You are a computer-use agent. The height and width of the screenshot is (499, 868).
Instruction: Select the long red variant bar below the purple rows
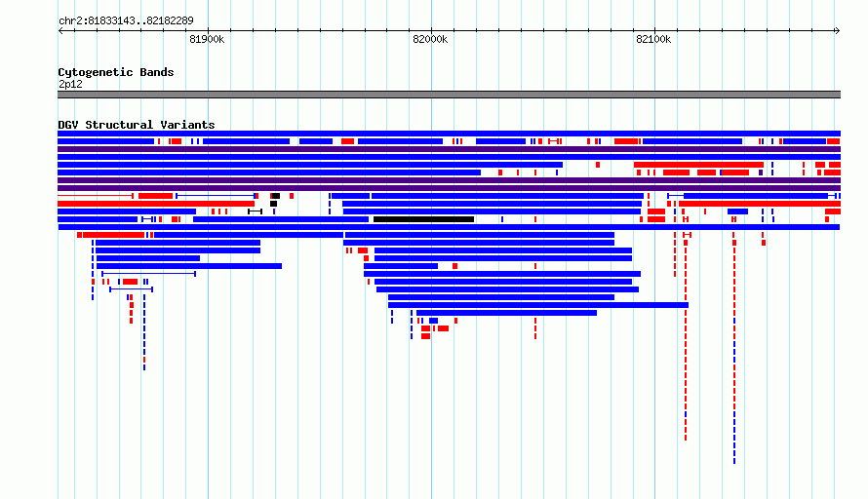pyautogui.click(x=156, y=204)
